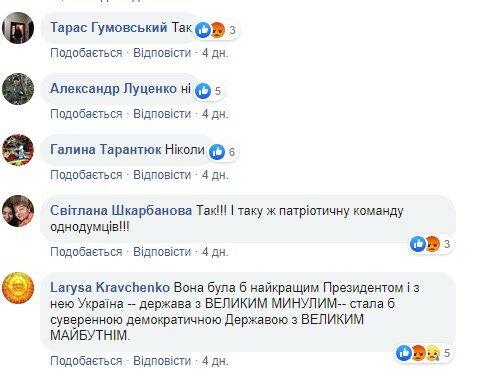Click the 4 дн. timestamp under Галина Тарантюк's comment
Image resolution: width=477 pixels, height=376 pixels.
(215, 175)
